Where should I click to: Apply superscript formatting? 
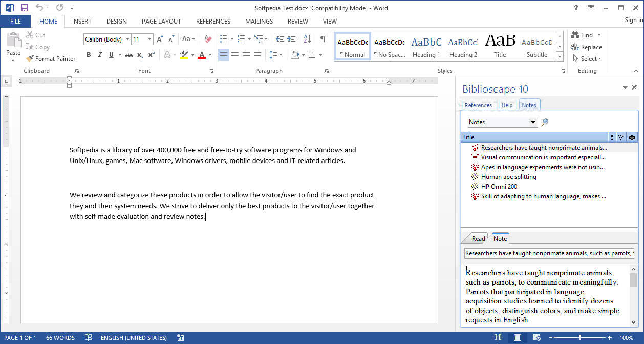tap(151, 55)
